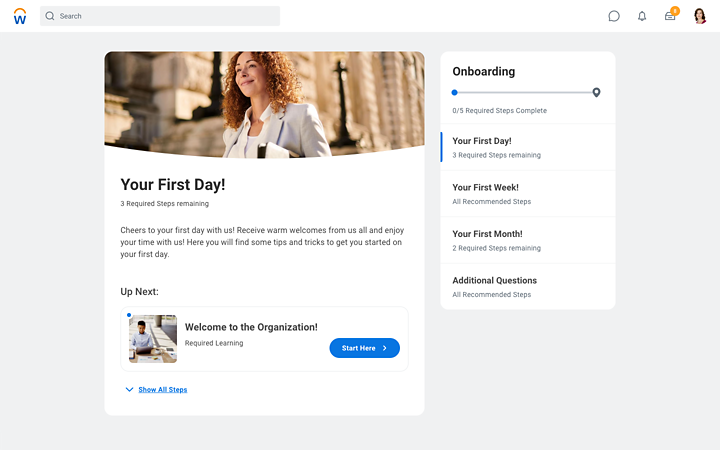Open the notifications bell
The height and width of the screenshot is (450, 720).
(x=642, y=16)
